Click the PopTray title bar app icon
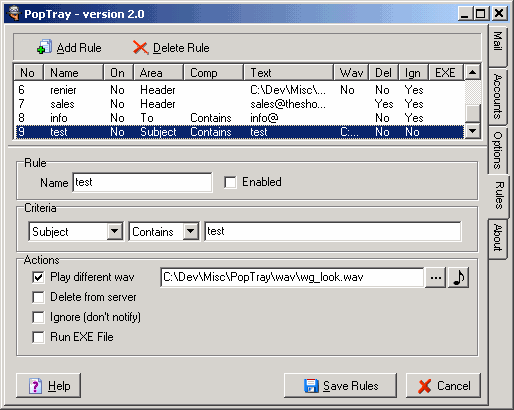The width and height of the screenshot is (514, 410). point(14,14)
